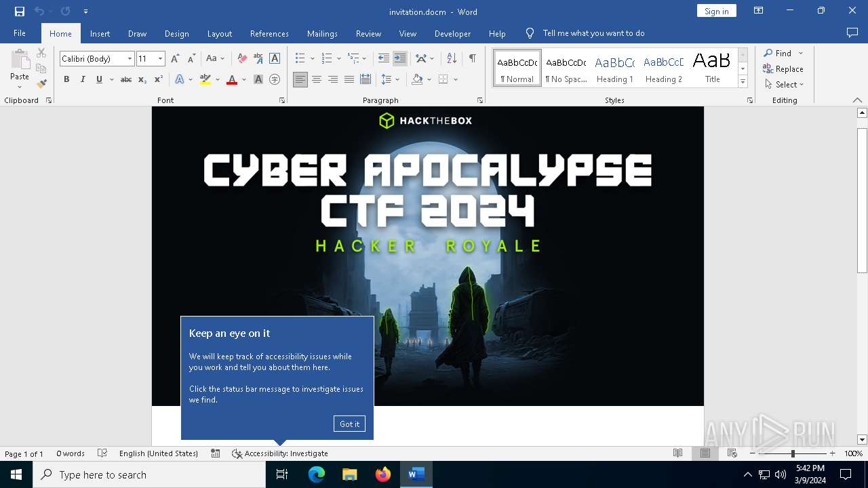
Task: Switch to the Review tab
Action: tap(368, 33)
